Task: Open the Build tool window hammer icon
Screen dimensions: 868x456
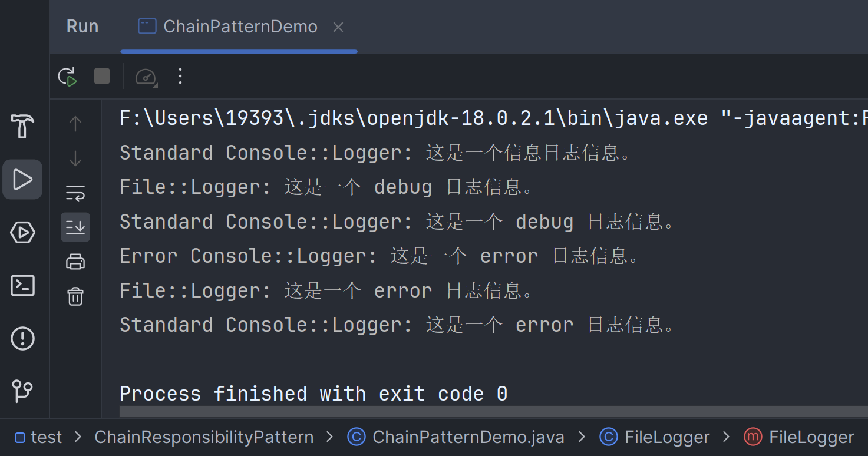Action: (x=22, y=126)
